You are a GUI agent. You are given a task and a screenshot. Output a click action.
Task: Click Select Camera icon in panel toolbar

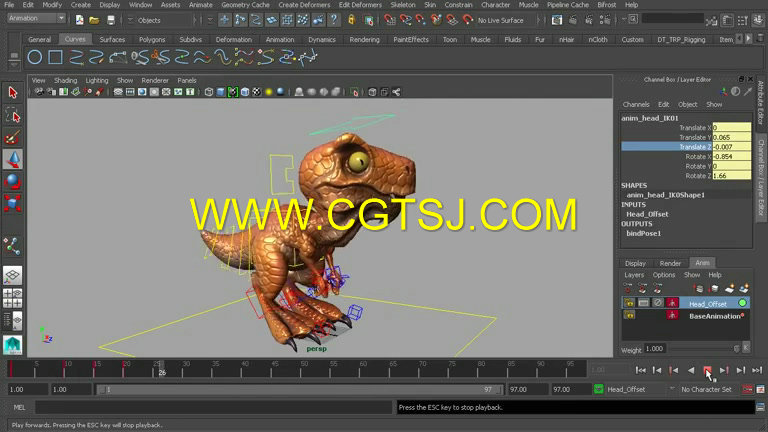tap(39, 92)
